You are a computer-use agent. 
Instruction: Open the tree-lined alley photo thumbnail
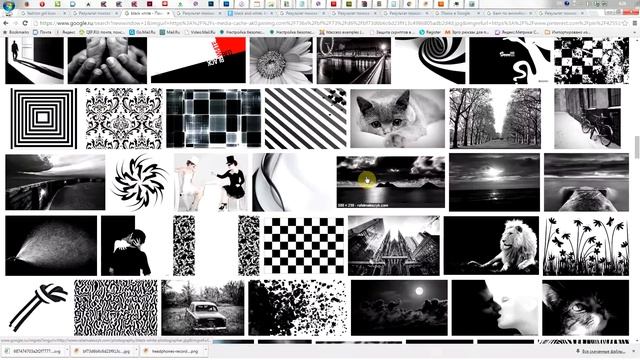point(495,118)
